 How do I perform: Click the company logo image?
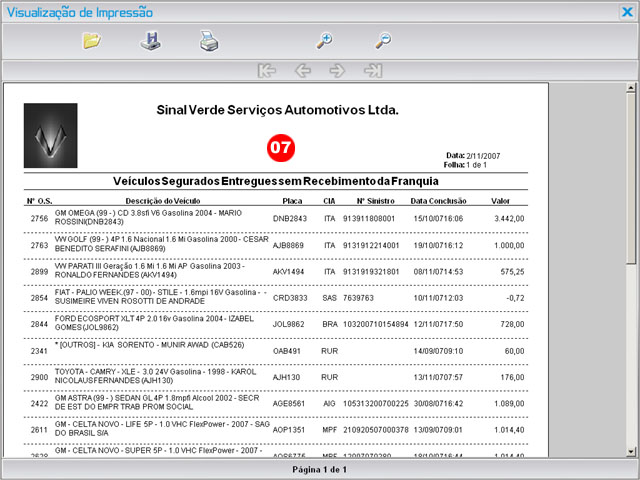point(51,136)
